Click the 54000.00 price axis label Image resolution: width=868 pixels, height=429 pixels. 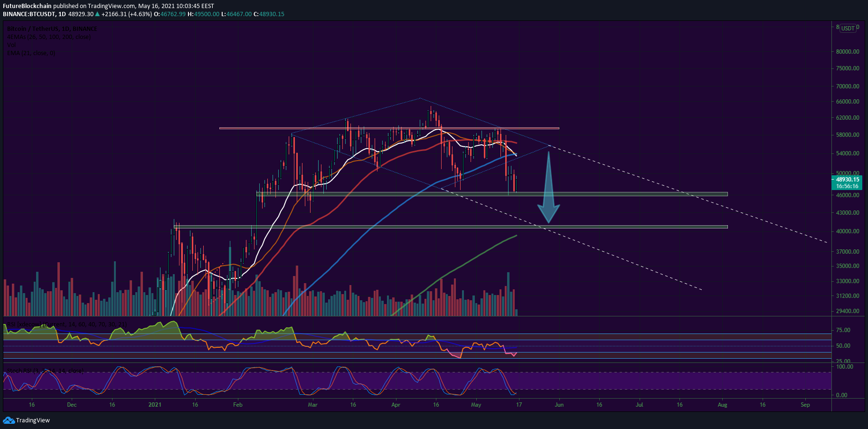click(848, 153)
